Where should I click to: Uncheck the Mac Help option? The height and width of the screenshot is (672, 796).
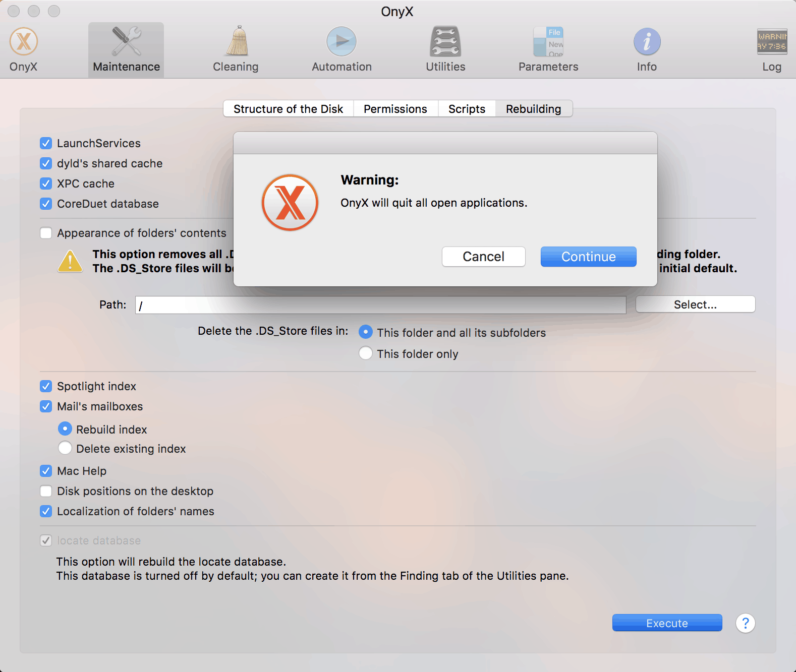click(x=46, y=471)
